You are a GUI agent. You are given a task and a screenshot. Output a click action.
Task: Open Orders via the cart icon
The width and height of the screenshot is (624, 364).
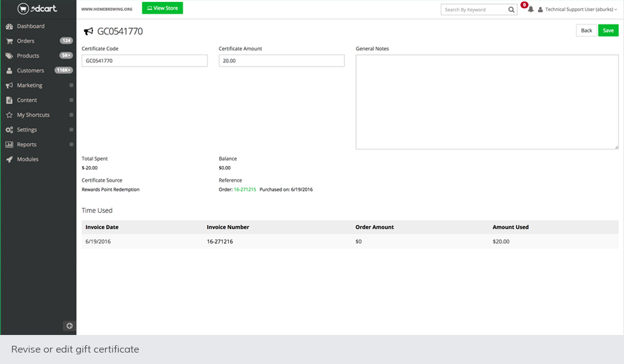[x=10, y=41]
